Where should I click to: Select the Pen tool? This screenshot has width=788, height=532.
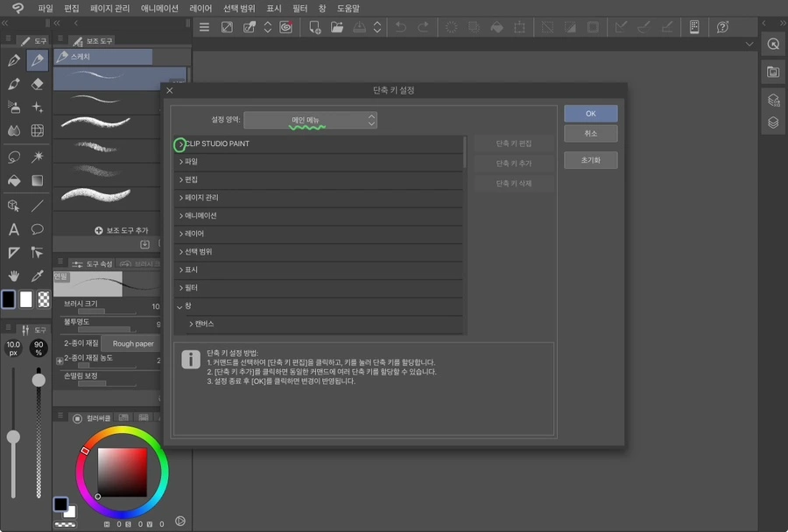[13, 60]
